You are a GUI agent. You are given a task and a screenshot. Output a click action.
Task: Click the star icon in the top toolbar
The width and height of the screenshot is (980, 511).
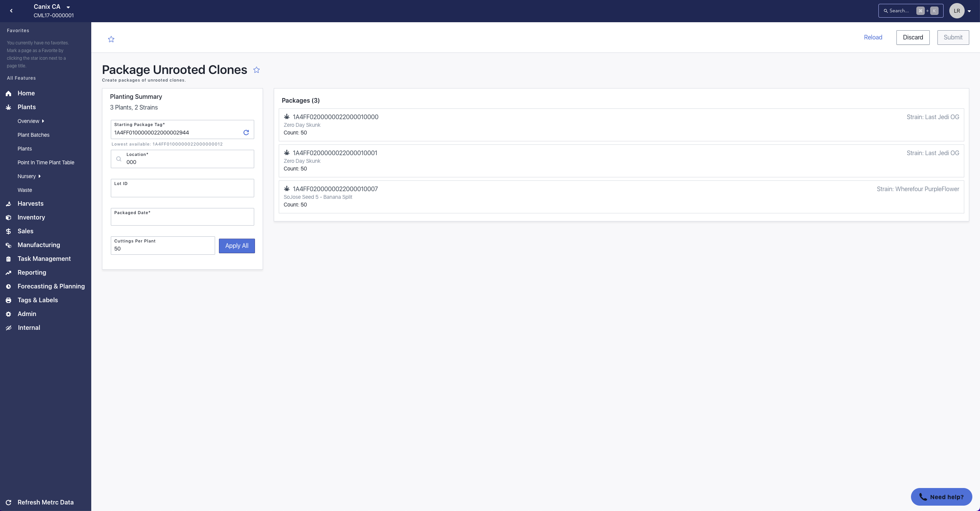point(111,39)
